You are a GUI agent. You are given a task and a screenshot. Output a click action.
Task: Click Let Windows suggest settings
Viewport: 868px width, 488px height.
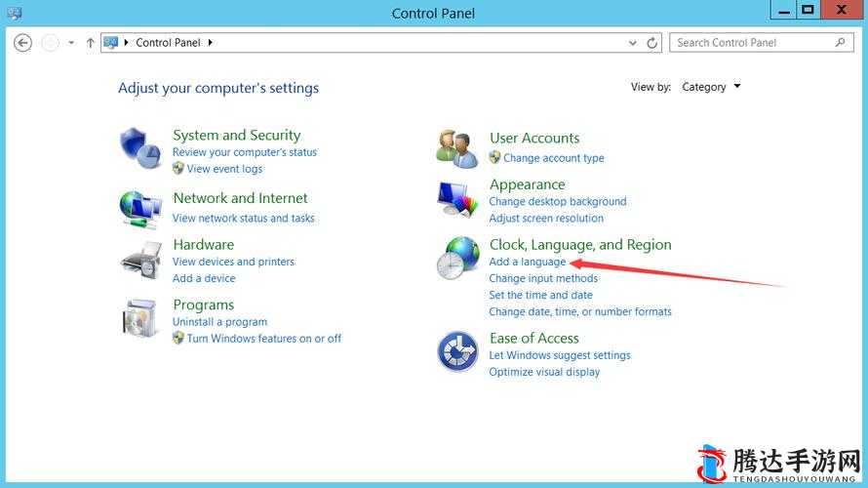(x=560, y=355)
